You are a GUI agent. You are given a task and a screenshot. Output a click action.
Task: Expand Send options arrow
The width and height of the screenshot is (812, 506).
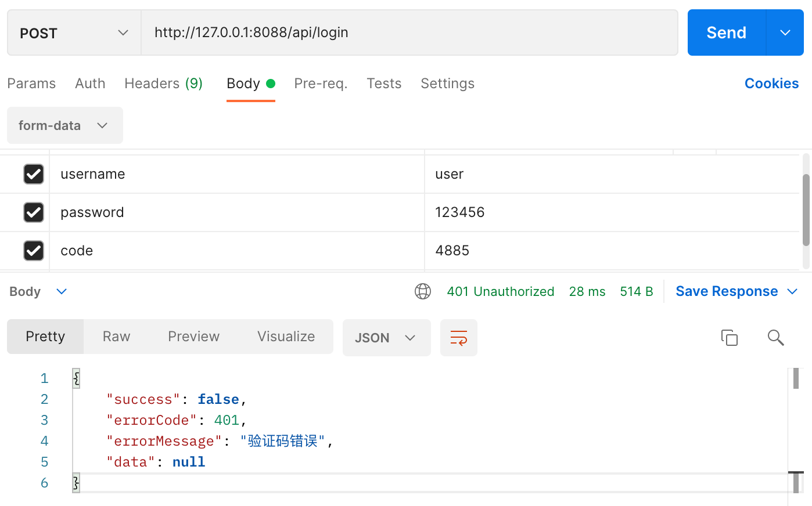tap(785, 33)
